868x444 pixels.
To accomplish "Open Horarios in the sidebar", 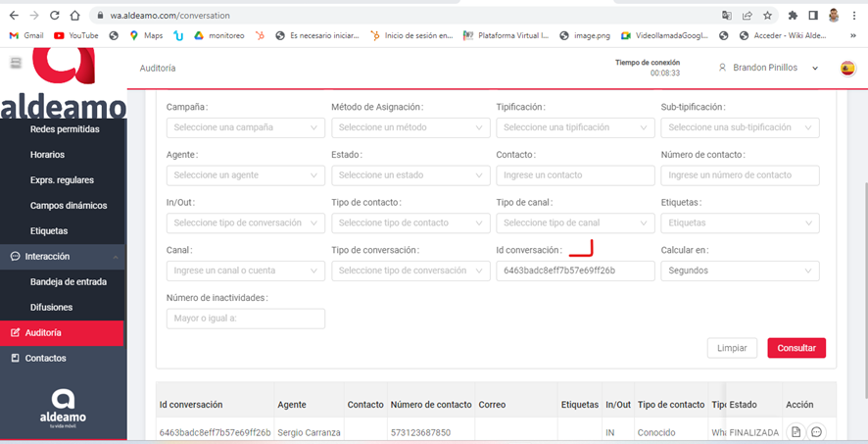I will click(48, 155).
